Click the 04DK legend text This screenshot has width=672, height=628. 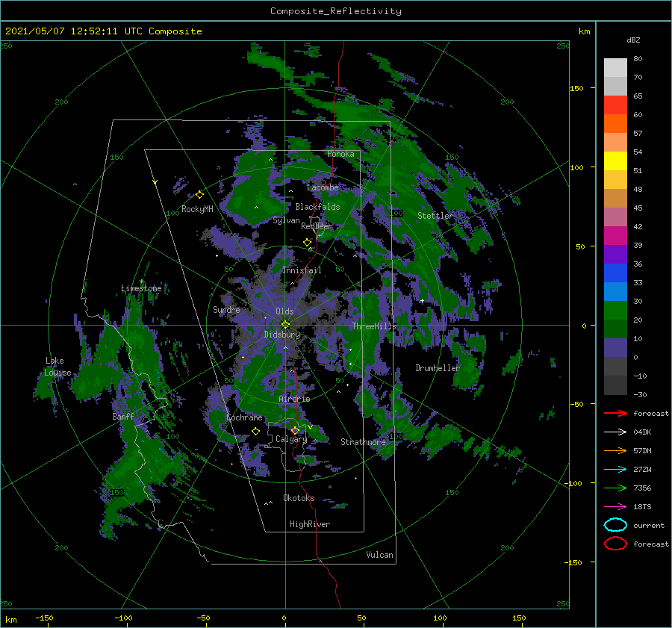tap(642, 432)
